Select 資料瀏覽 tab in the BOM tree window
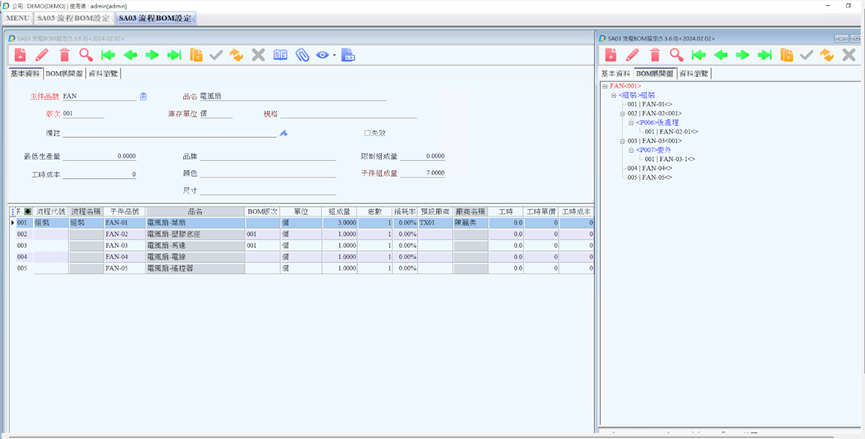Viewport: 865px width, 439px height. click(x=694, y=73)
